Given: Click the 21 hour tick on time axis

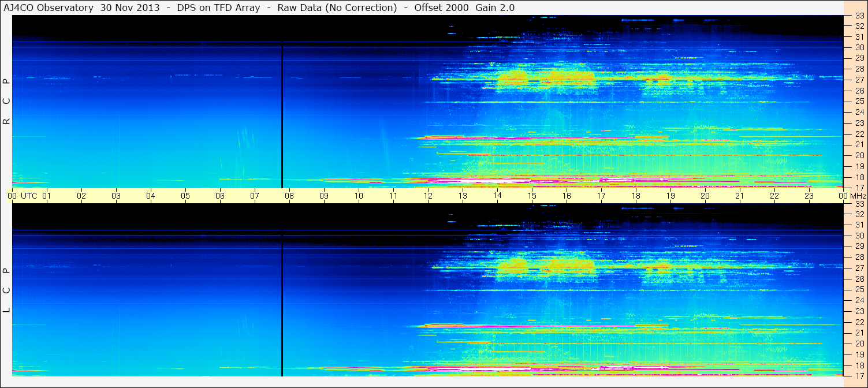Looking at the screenshot, I should tap(740, 196).
